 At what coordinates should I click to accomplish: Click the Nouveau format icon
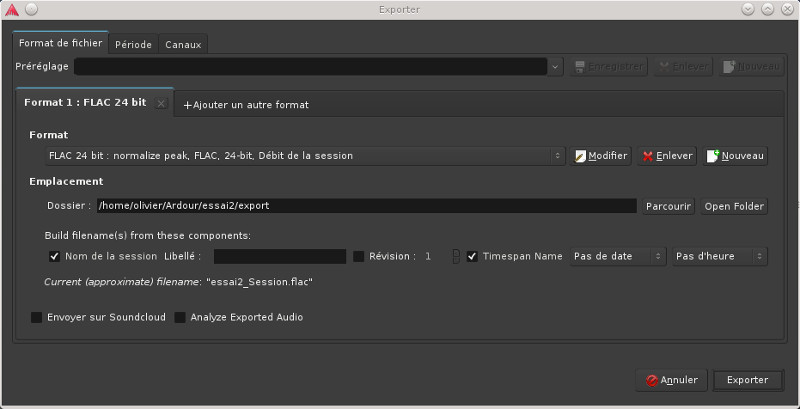713,156
